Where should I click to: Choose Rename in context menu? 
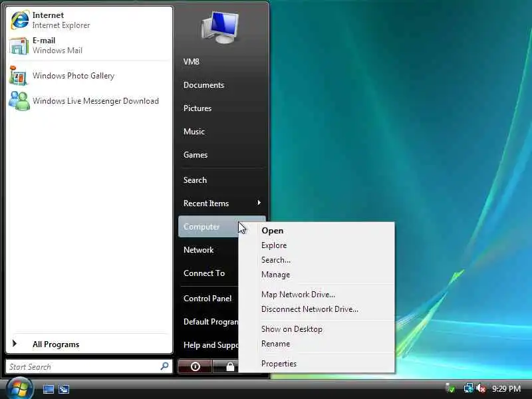coord(317,344)
